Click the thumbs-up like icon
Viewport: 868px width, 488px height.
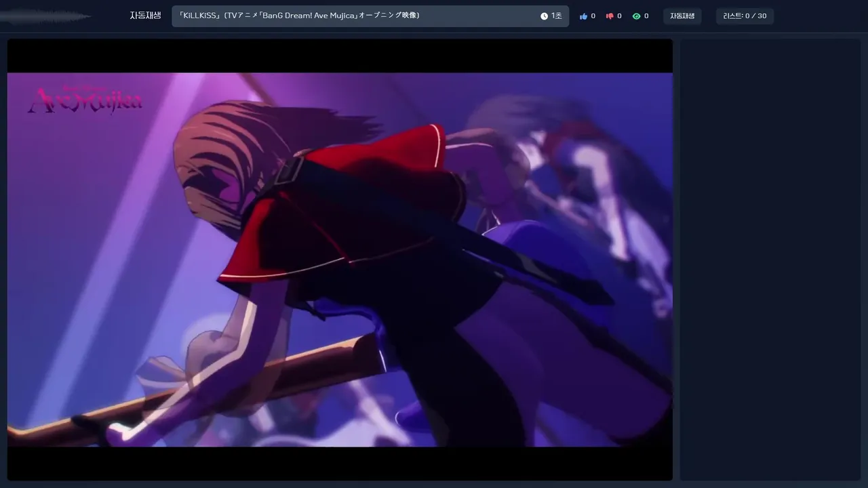coord(583,16)
